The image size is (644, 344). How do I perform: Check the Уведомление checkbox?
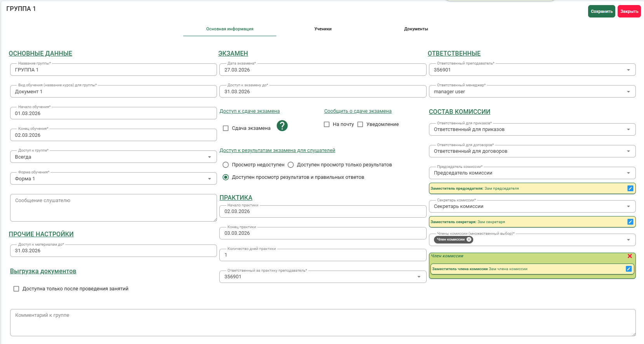(360, 124)
